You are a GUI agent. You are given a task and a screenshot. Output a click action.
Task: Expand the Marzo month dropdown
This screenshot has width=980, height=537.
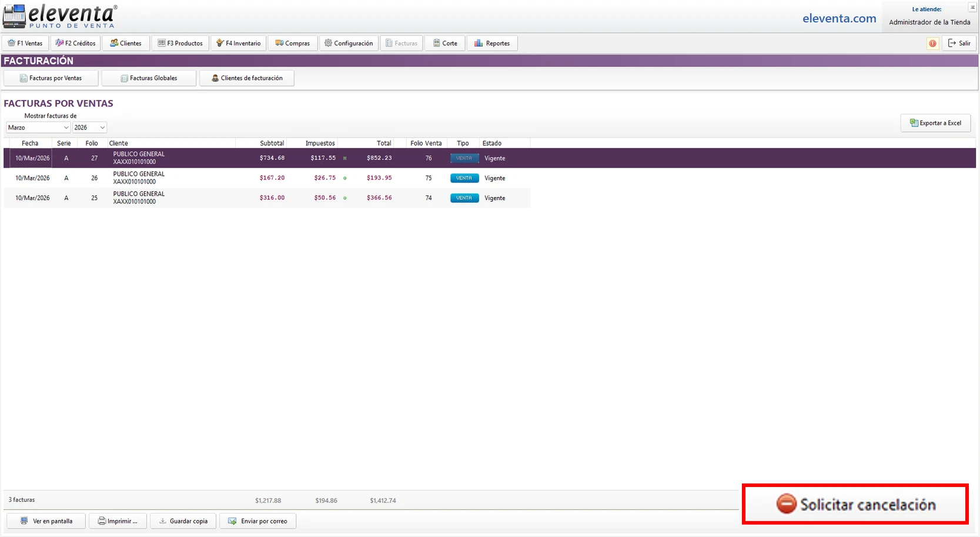click(38, 128)
